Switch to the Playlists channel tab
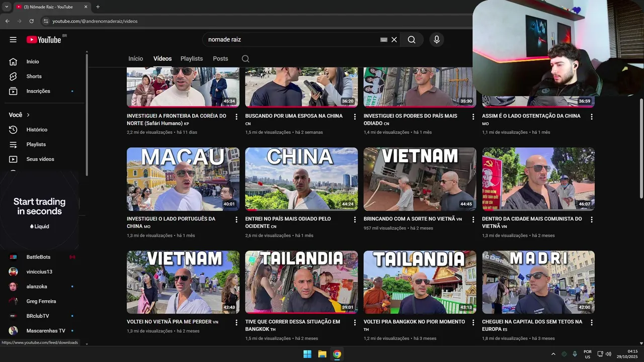 tap(192, 59)
